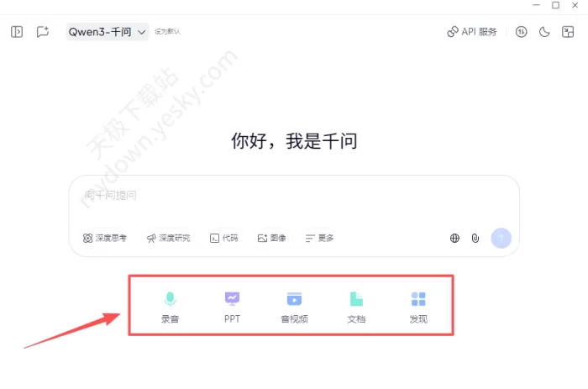Collapse the sidebar panel icon
The image size is (588, 389).
coord(17,32)
